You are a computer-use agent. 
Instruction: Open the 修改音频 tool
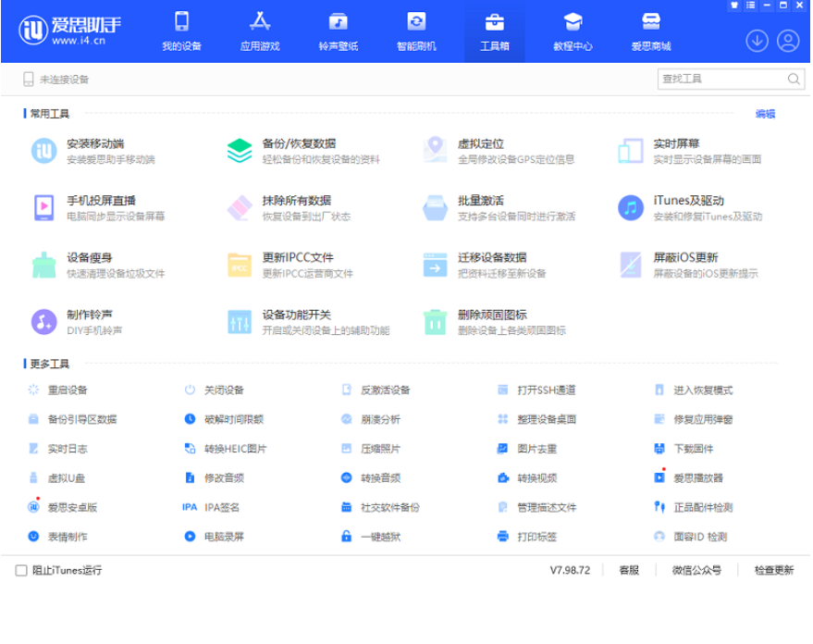(x=215, y=477)
